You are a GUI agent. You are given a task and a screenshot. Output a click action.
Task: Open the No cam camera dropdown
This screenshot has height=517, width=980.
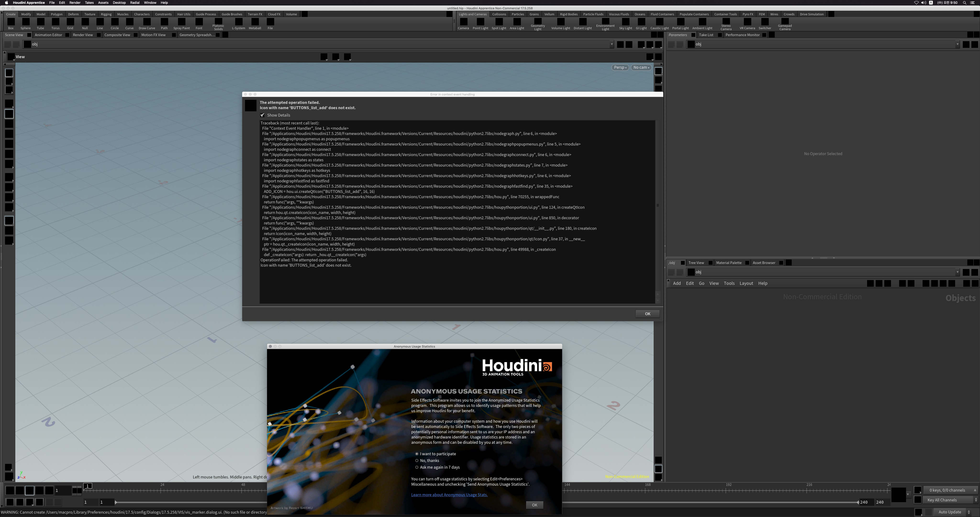coord(641,67)
